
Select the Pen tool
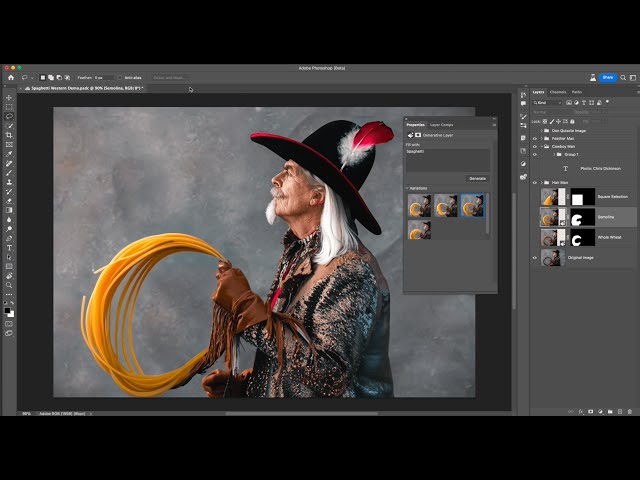(9, 238)
